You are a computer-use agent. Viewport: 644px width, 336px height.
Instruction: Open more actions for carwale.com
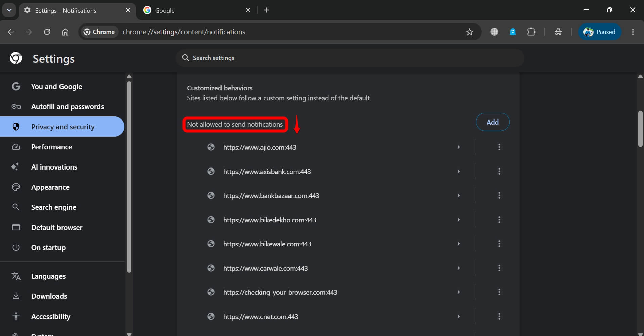click(x=499, y=268)
